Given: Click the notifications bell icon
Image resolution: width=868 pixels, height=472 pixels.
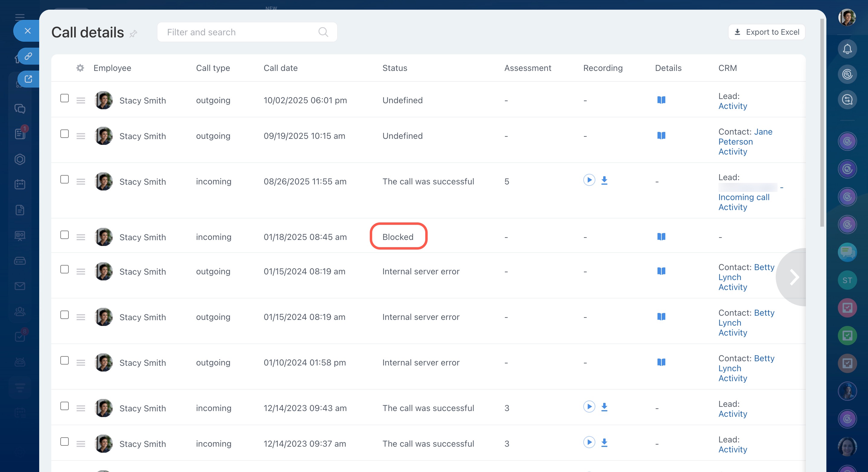Looking at the screenshot, I should [x=847, y=49].
